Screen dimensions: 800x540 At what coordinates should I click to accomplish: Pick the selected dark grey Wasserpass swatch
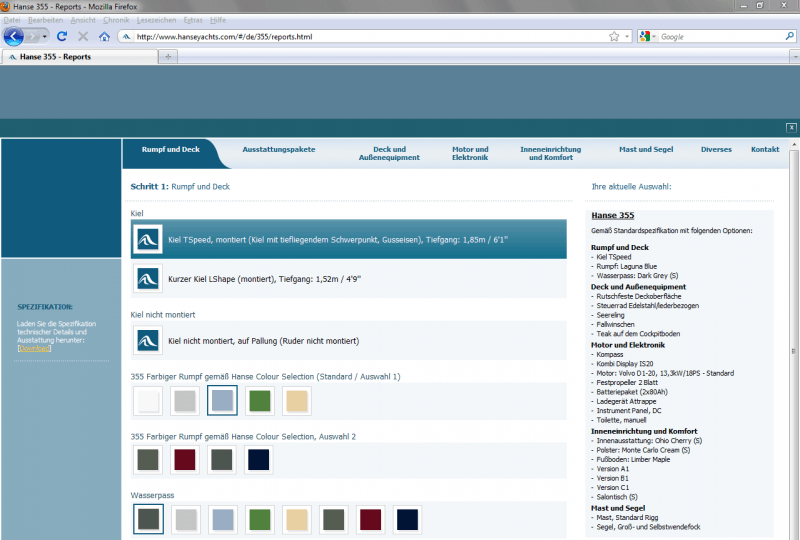pyautogui.click(x=148, y=519)
